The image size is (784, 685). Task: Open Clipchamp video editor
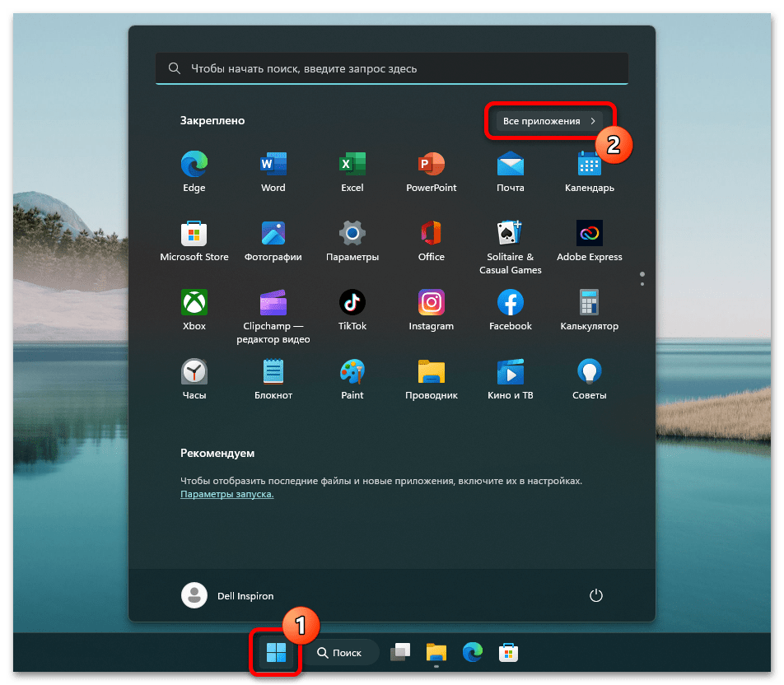click(273, 304)
